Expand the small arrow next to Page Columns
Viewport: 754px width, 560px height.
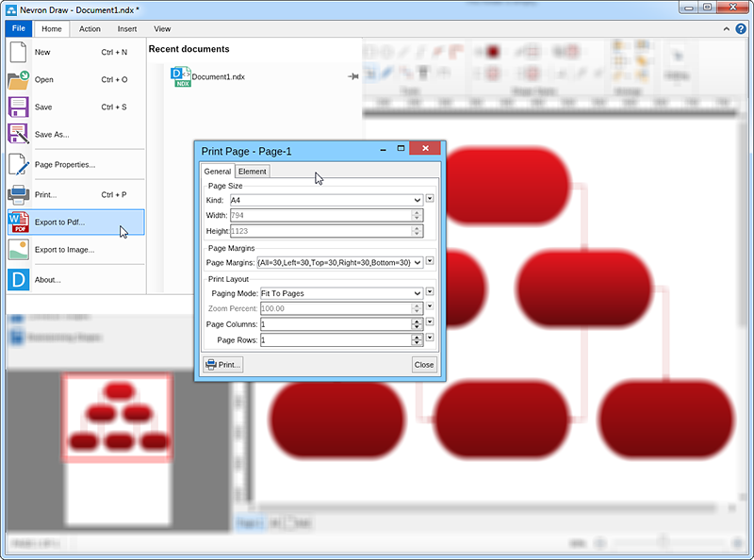(x=430, y=321)
